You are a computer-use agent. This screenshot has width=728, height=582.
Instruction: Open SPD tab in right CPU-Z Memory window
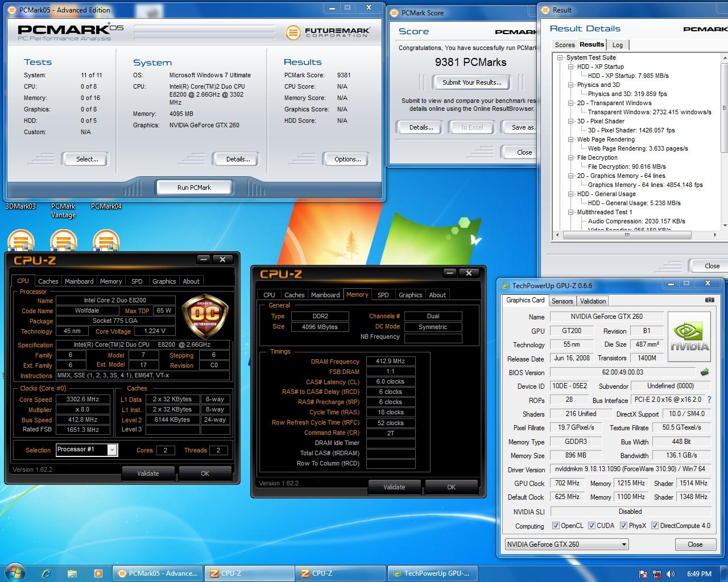pos(383,295)
